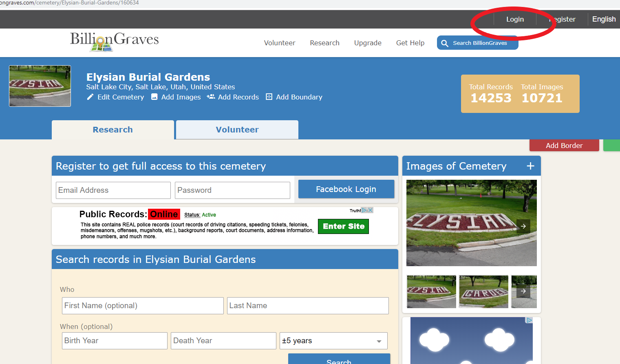This screenshot has height=364, width=620.
Task: Click next arrow on thumbnail strip
Action: coord(523,291)
